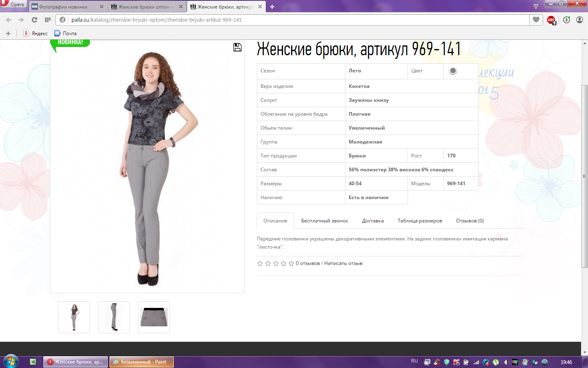
Task: Save the product image via floppy icon
Action: tap(237, 47)
